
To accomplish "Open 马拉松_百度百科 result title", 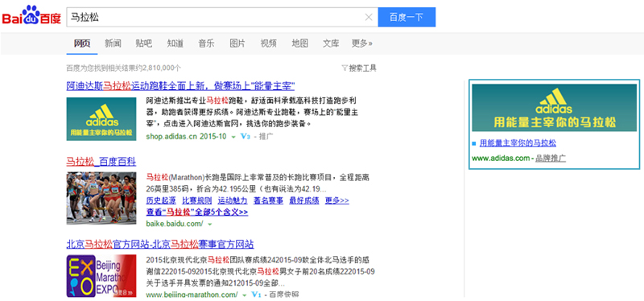I will pyautogui.click(x=101, y=162).
